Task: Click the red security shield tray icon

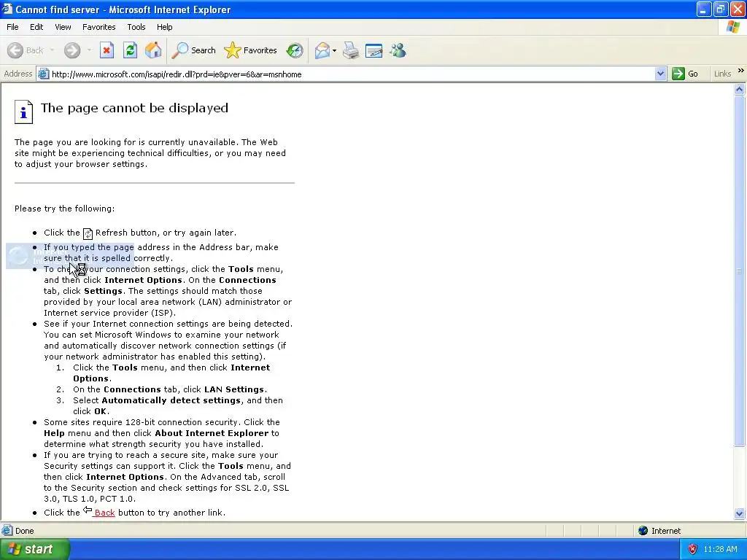Action: click(693, 549)
